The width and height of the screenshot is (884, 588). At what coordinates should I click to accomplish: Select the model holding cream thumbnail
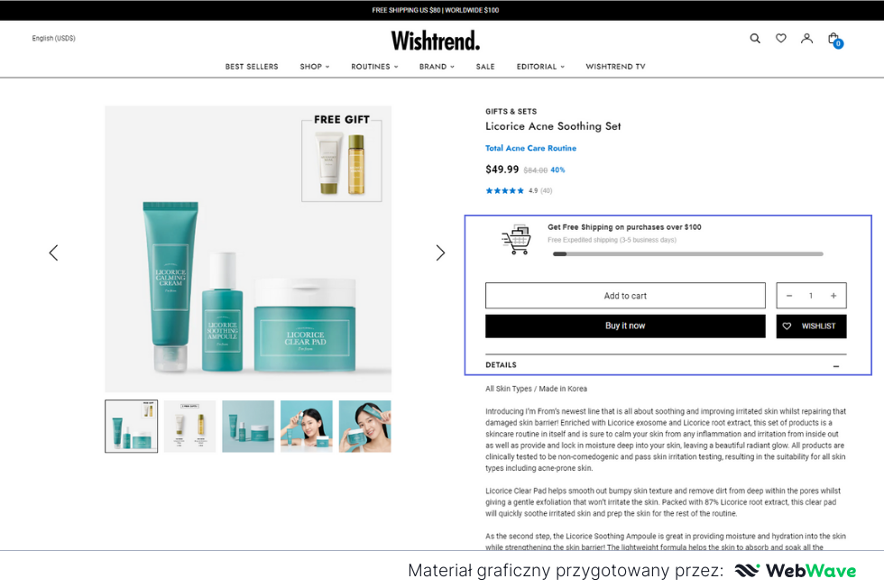364,427
